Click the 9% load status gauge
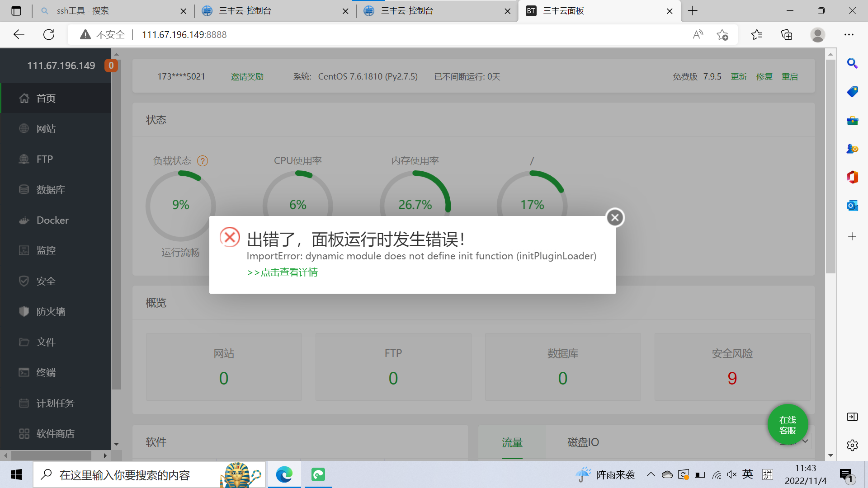 [x=181, y=206]
